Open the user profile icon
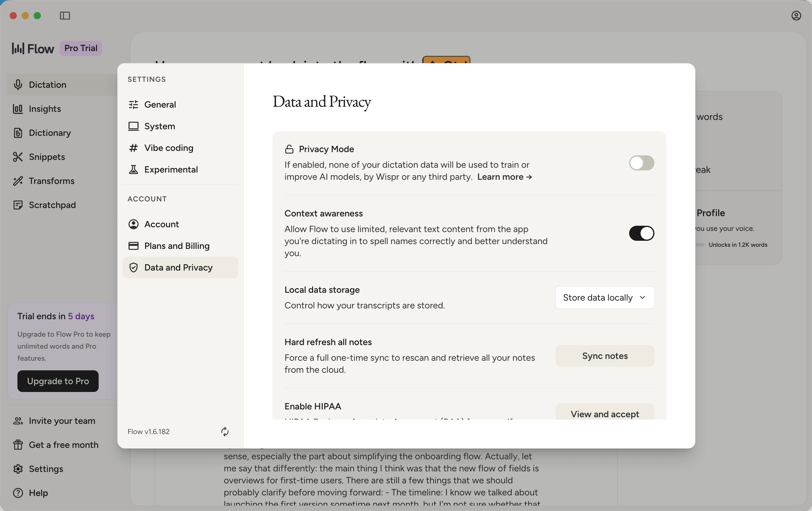 coord(796,16)
